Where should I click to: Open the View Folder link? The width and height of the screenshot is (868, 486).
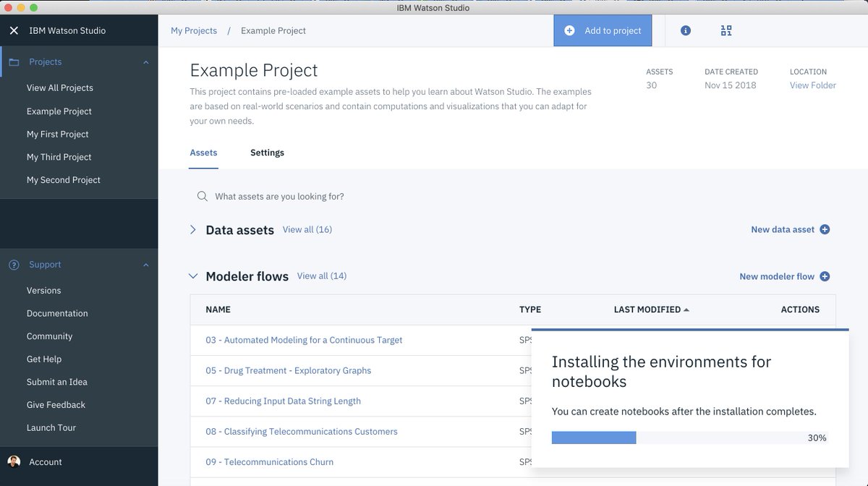[813, 85]
